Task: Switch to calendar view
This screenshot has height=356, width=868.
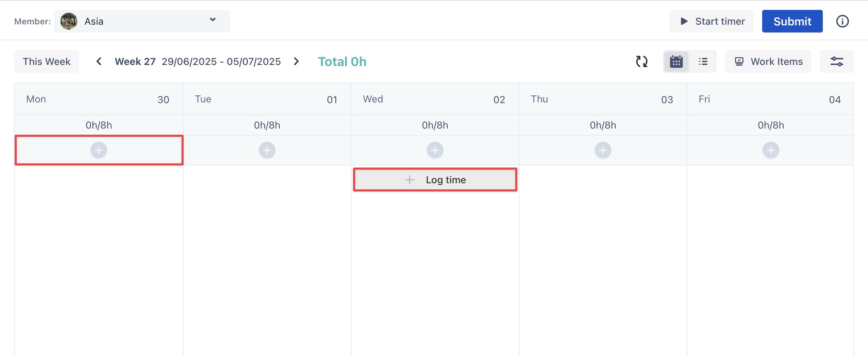Action: tap(676, 61)
